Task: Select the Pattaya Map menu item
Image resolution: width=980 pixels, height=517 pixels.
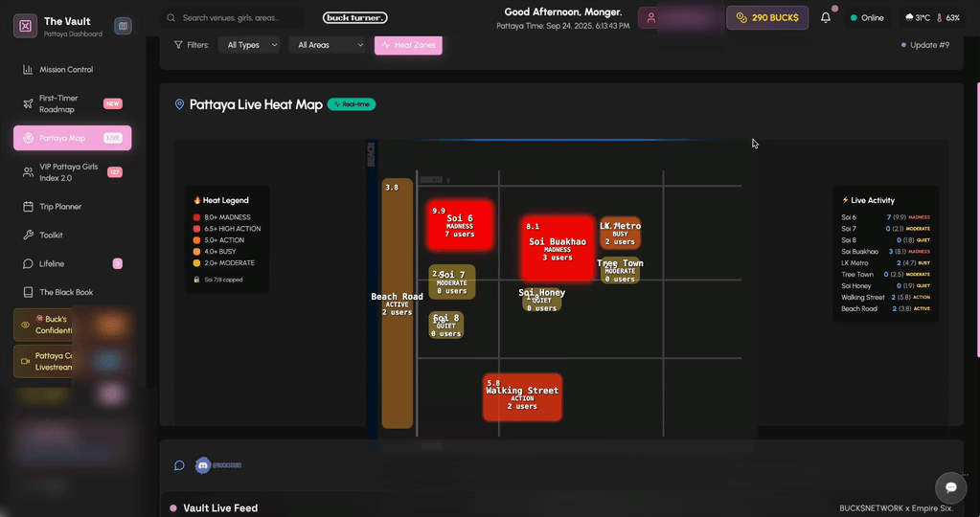Action: coord(73,138)
